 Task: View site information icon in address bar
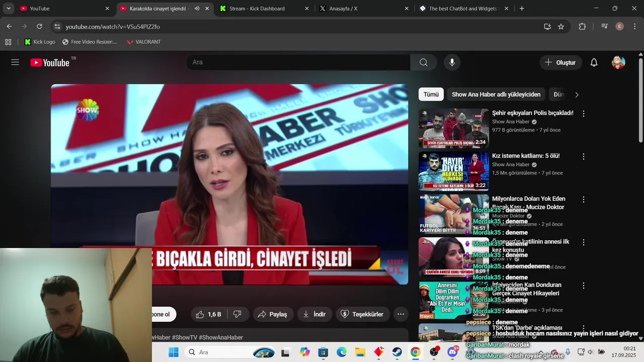coord(57,26)
